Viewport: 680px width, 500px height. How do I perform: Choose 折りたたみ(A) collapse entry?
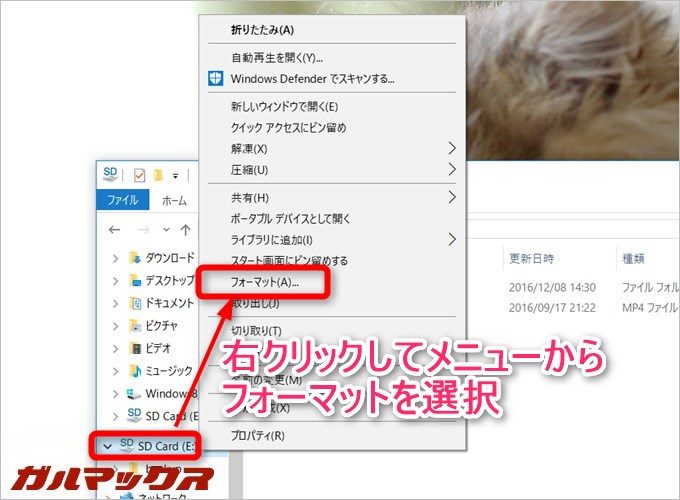[262, 30]
